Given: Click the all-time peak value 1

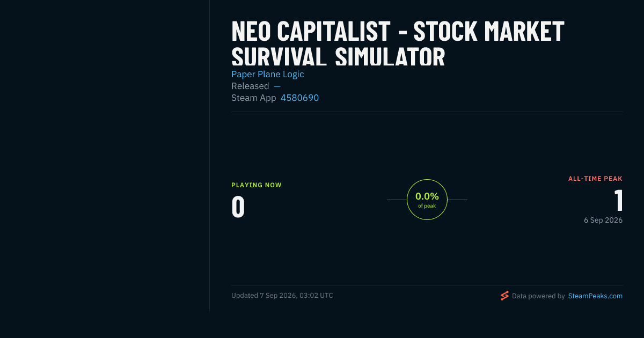Looking at the screenshot, I should pyautogui.click(x=618, y=201).
